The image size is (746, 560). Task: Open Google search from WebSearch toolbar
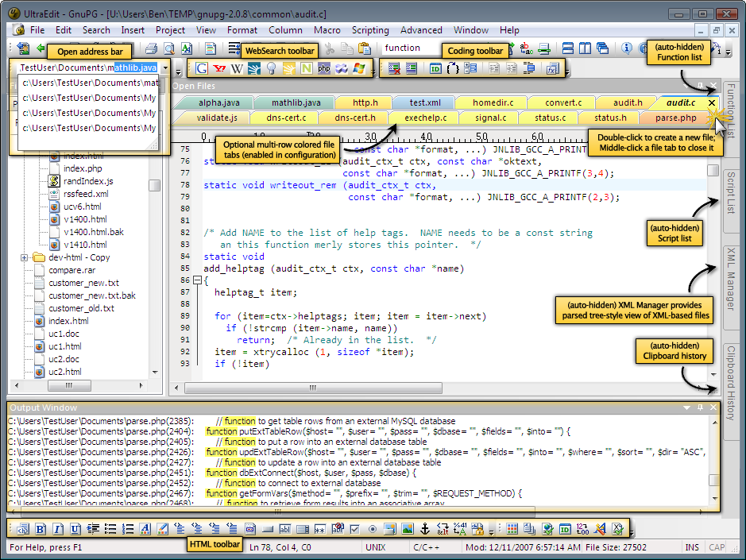pyautogui.click(x=202, y=68)
